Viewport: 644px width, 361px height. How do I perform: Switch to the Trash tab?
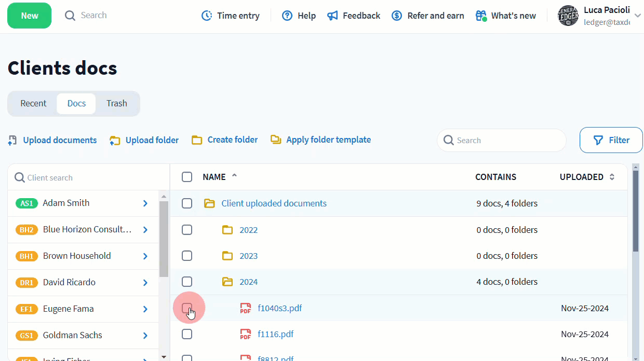point(117,103)
